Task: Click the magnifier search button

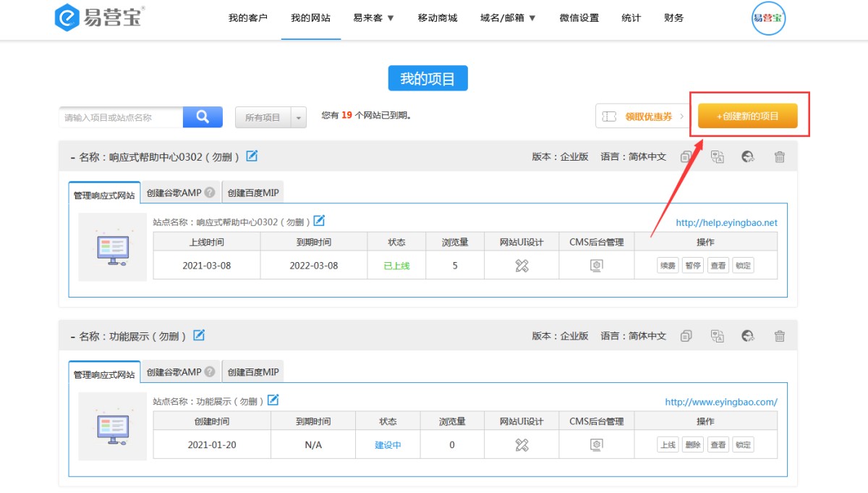Action: coord(203,117)
